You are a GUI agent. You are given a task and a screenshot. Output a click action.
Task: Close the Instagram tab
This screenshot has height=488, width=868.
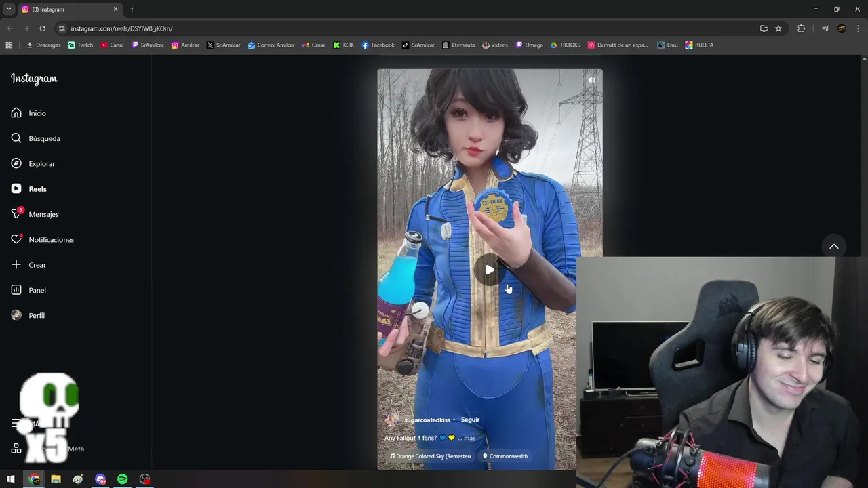(115, 9)
